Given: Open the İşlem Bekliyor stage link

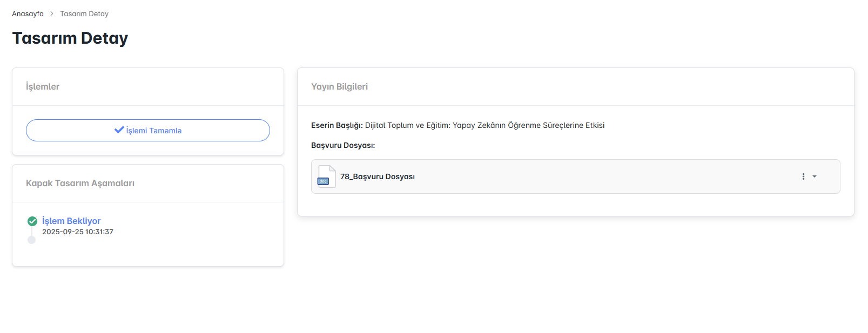Looking at the screenshot, I should [71, 221].
